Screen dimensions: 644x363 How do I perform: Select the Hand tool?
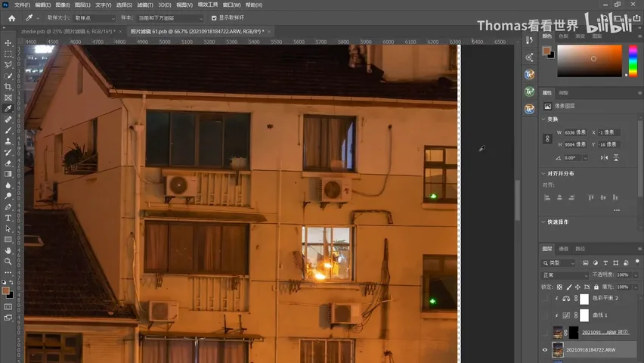pos(8,250)
